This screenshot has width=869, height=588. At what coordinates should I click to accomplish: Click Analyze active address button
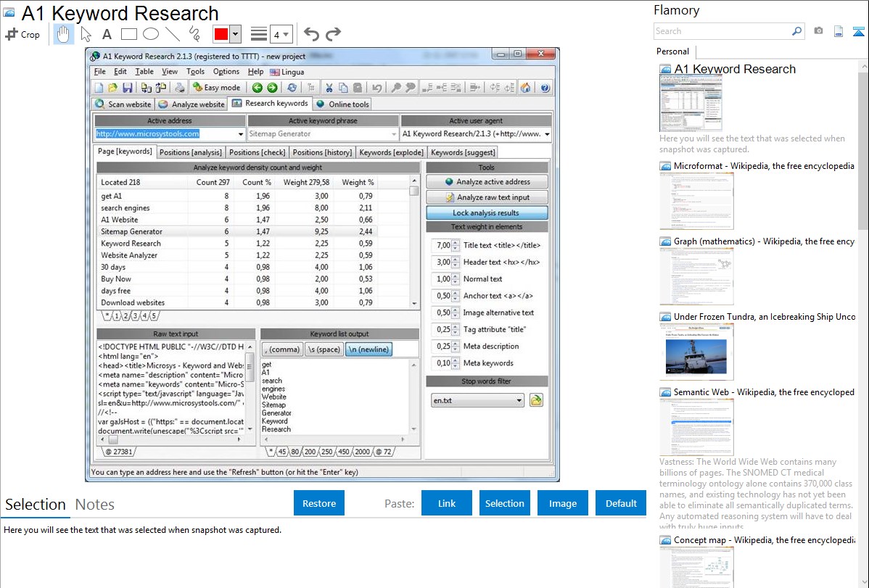[x=487, y=182]
